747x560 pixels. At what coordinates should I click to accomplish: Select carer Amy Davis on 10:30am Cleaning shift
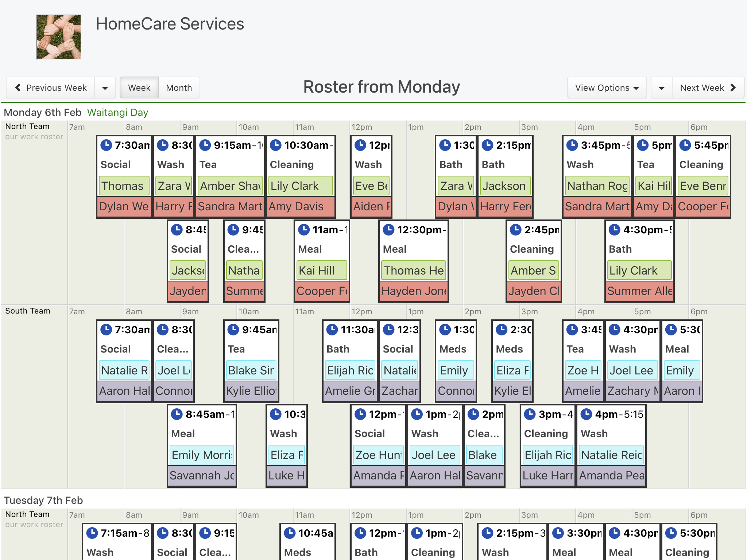(301, 206)
